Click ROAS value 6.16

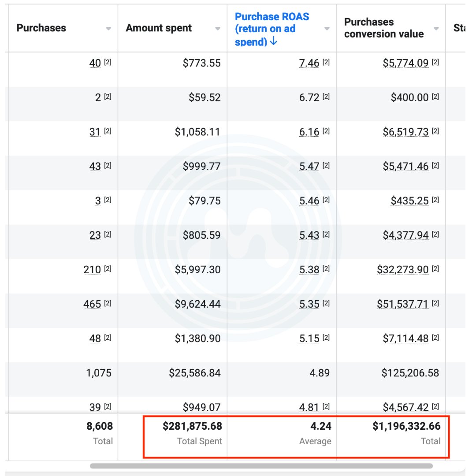coord(309,132)
